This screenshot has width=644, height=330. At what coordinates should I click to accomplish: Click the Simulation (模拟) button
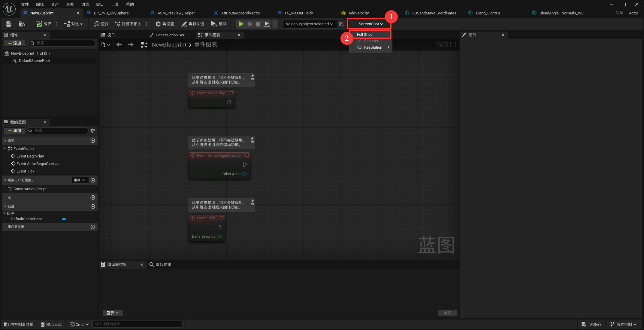tap(219, 24)
